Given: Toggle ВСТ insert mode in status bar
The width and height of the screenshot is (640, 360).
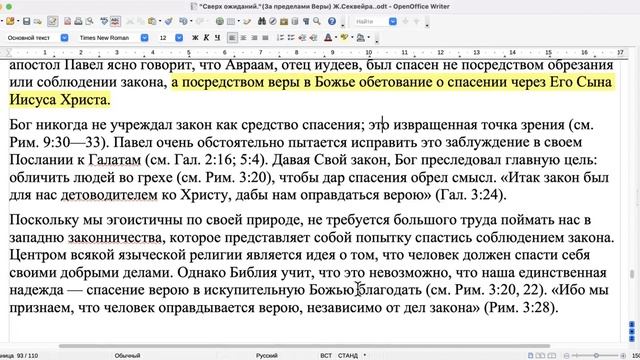Looking at the screenshot, I should coord(326,356).
